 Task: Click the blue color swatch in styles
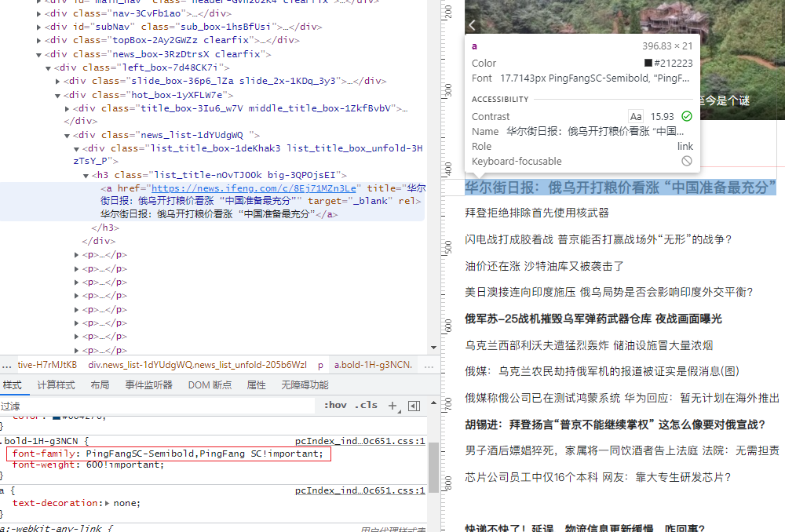(56, 417)
